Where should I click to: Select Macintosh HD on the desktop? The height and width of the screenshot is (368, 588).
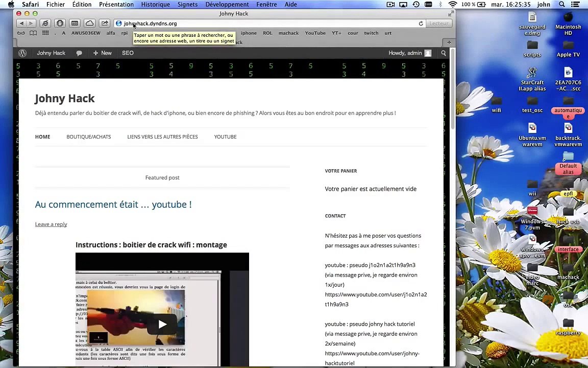pyautogui.click(x=568, y=24)
